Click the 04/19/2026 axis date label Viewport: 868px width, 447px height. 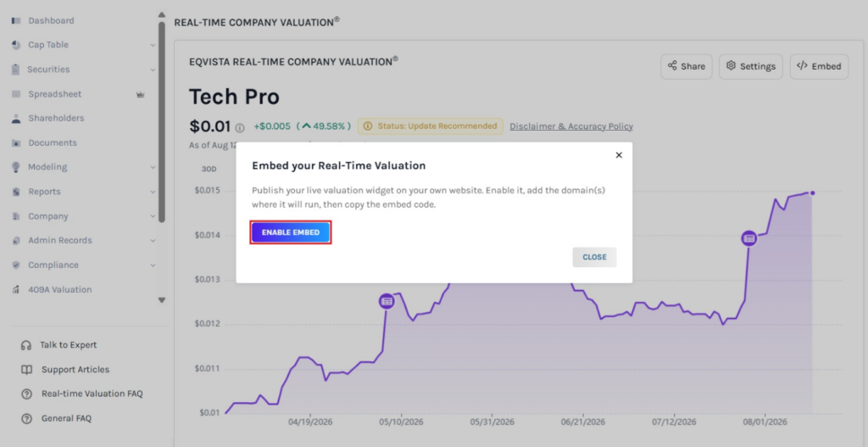310,422
